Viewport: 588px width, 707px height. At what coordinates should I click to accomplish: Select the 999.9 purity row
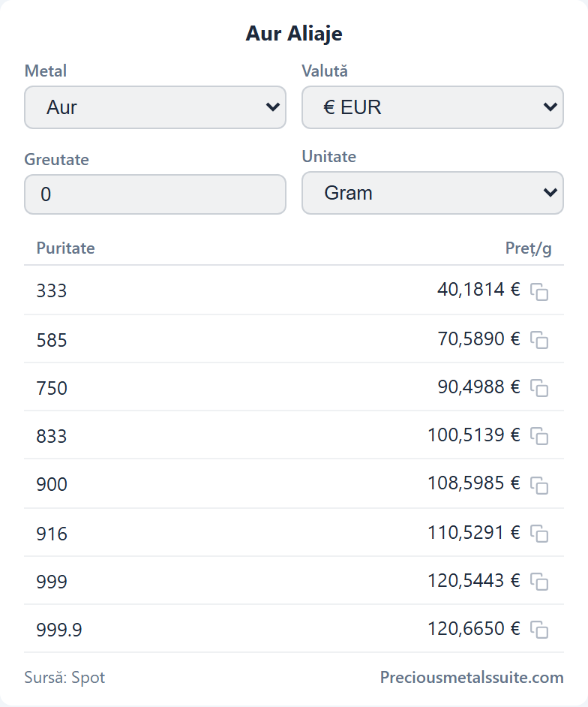[x=294, y=628]
